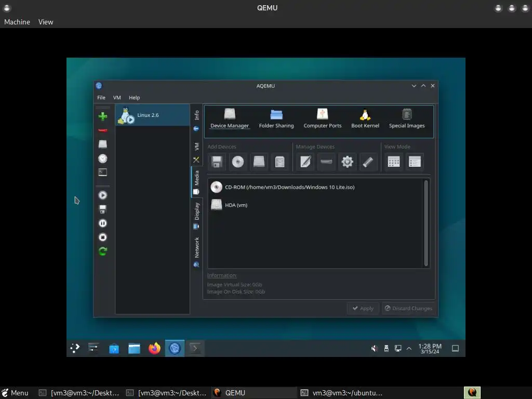
Task: Click the green reset VM arrow icon
Action: (102, 251)
